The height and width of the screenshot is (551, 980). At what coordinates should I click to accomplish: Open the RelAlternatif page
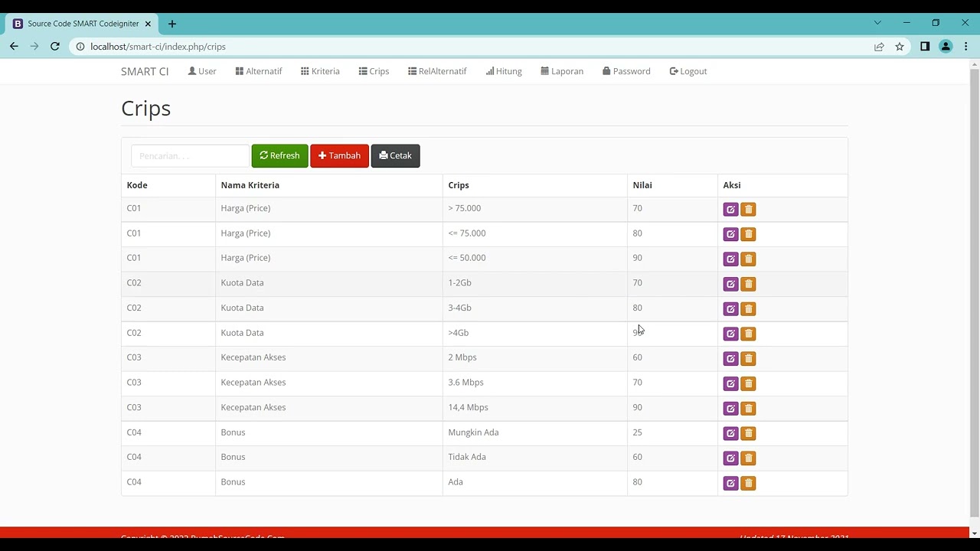coord(437,71)
